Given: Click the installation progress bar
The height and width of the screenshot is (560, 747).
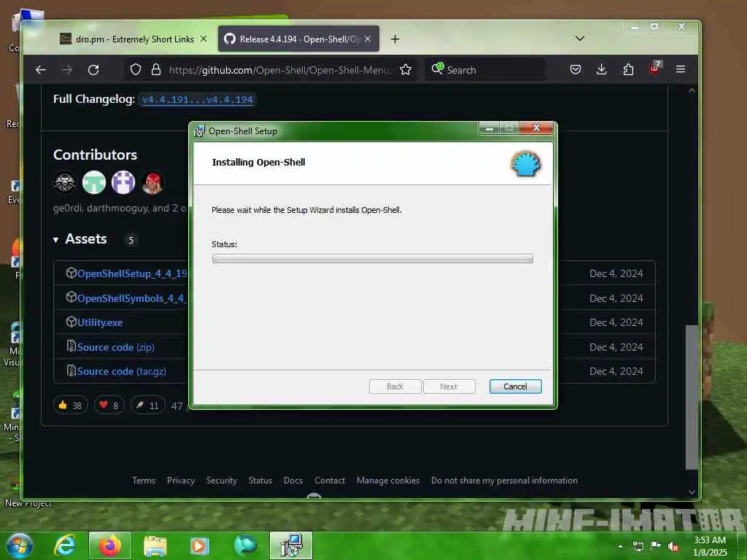Looking at the screenshot, I should point(373,259).
